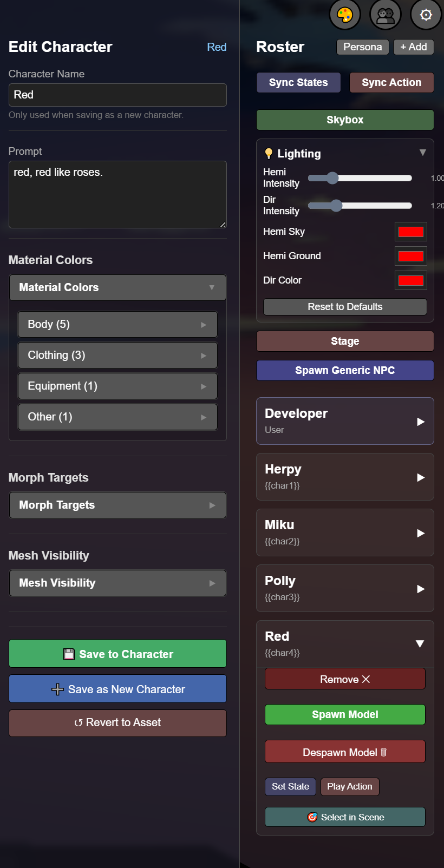Screen dimensions: 444x868
Task: Collapse the Lighting panel arrow
Action: (423, 153)
